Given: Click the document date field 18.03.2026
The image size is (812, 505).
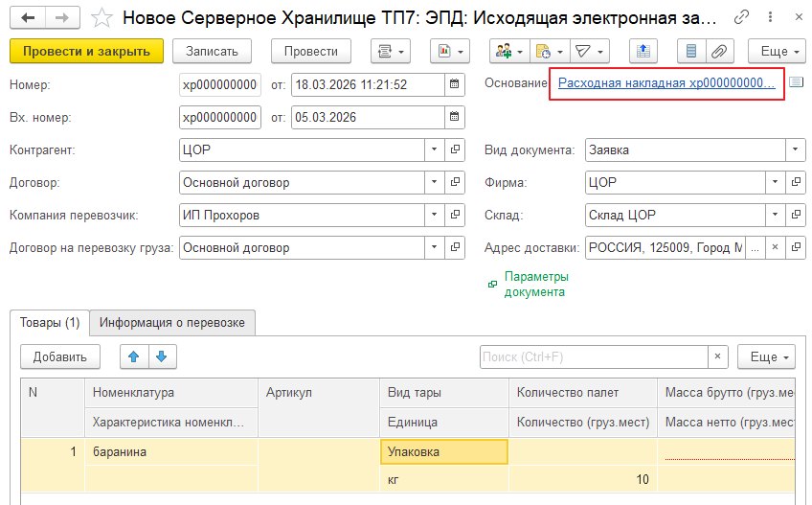Looking at the screenshot, I should [x=368, y=84].
